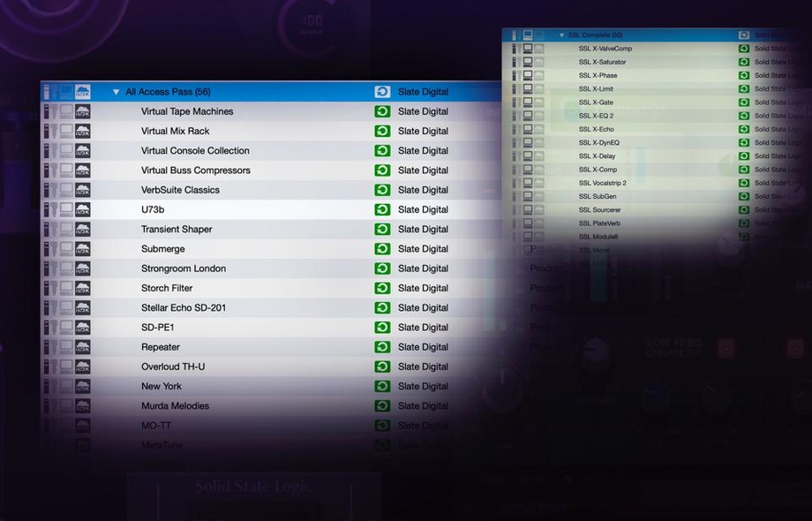Select the SSL X-Comp license
Screen dimensions: 812x521
click(x=598, y=170)
